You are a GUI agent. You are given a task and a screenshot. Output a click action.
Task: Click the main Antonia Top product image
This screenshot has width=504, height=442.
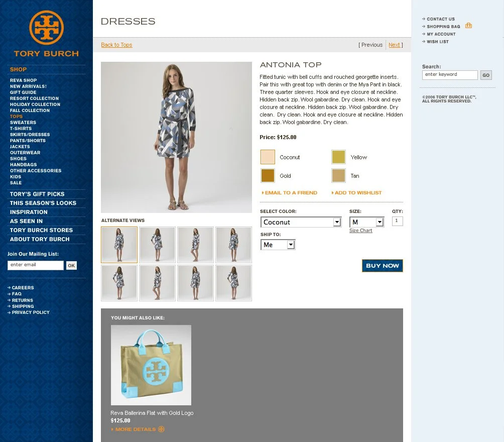point(177,137)
